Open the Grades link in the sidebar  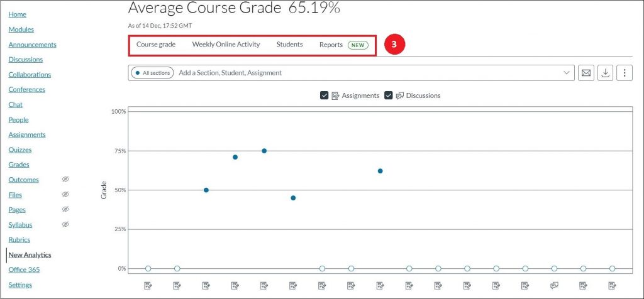[x=19, y=165]
